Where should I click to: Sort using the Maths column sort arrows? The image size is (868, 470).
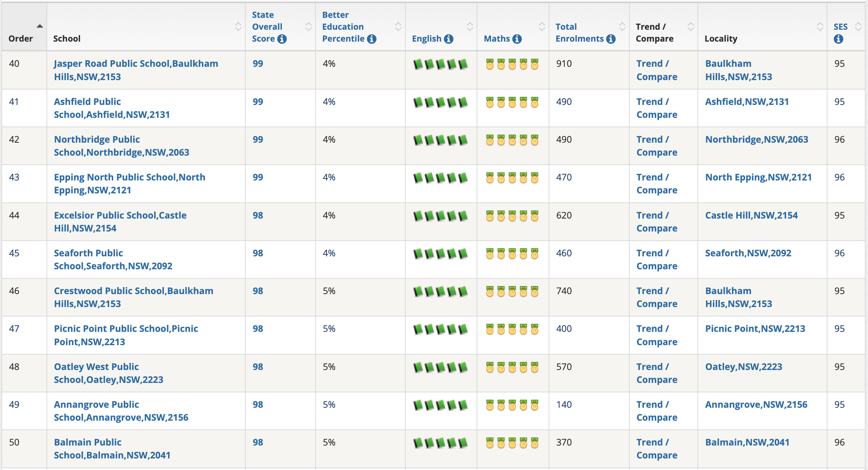[542, 27]
